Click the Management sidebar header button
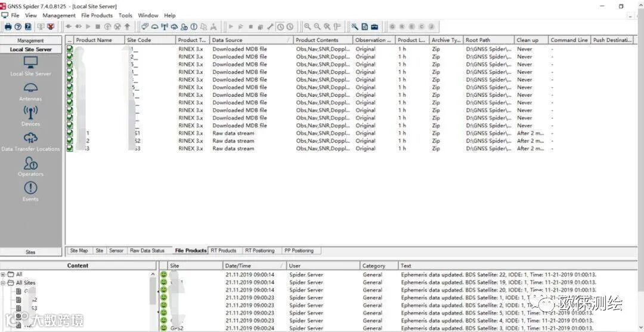Screen dimensions: 644x332 (x=31, y=41)
